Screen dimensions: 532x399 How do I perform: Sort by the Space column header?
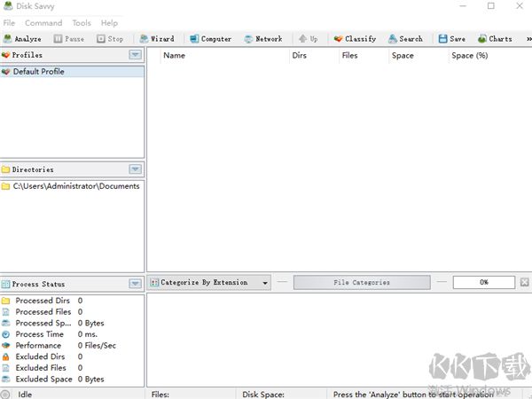click(x=403, y=56)
